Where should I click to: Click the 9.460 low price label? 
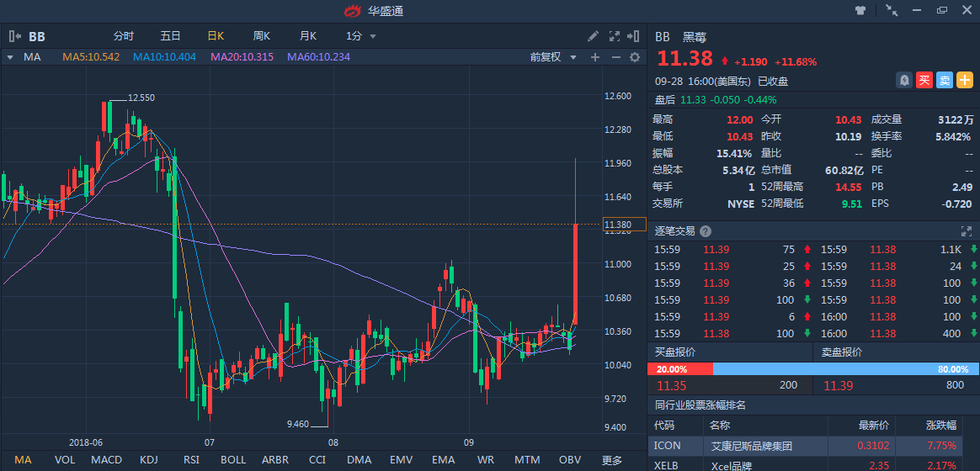[x=298, y=424]
